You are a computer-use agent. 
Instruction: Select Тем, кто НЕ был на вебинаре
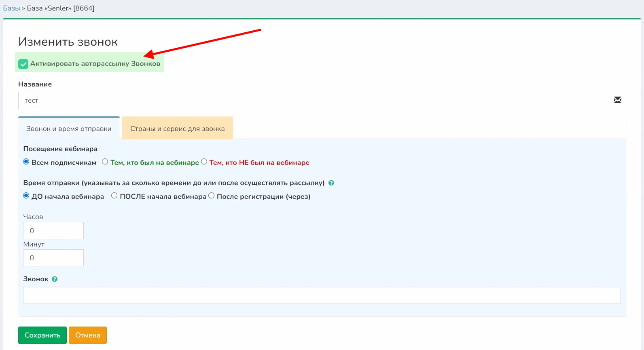coord(204,162)
